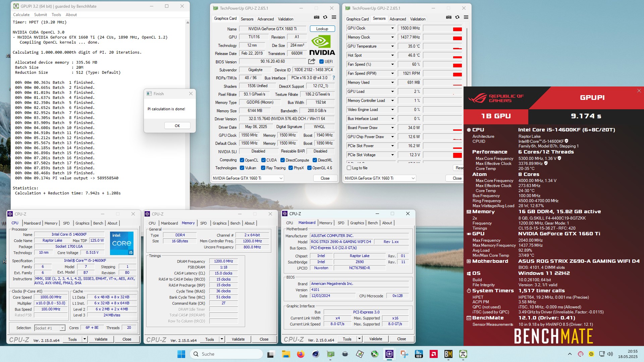Toggle the DirectCompute checkbox
The image size is (644, 362).
(282, 160)
